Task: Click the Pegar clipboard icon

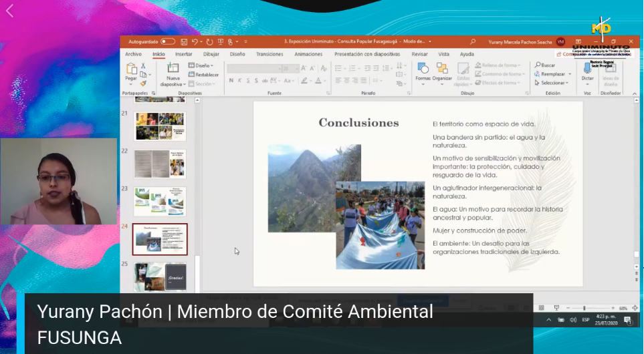Action: (x=131, y=69)
